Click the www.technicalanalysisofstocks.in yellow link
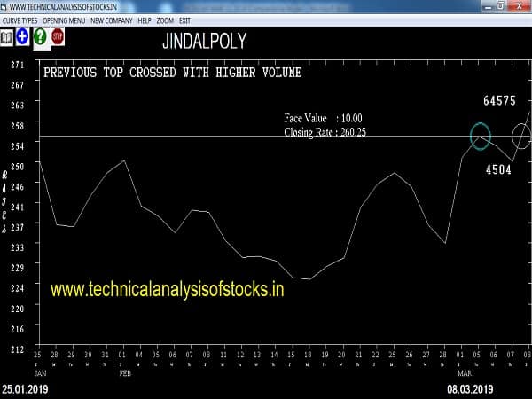The image size is (532, 399). click(x=167, y=289)
